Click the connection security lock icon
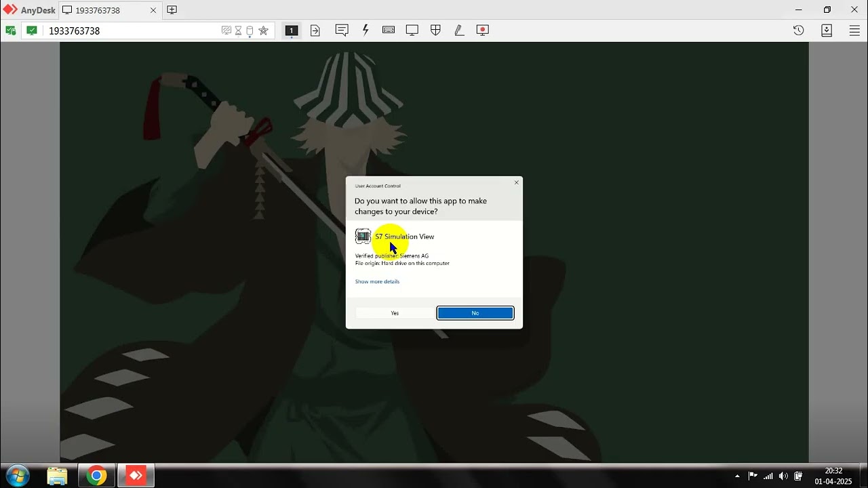Viewport: 868px width, 488px height. tap(10, 30)
